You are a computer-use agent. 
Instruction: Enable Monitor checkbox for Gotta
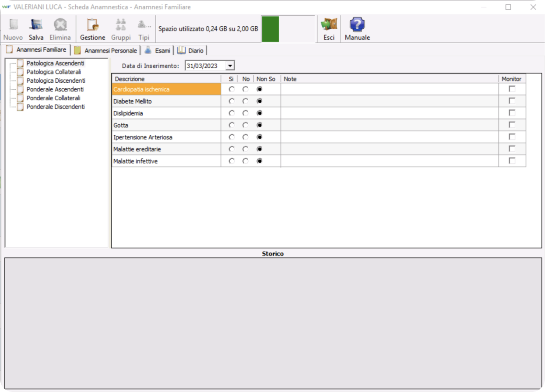coord(512,125)
